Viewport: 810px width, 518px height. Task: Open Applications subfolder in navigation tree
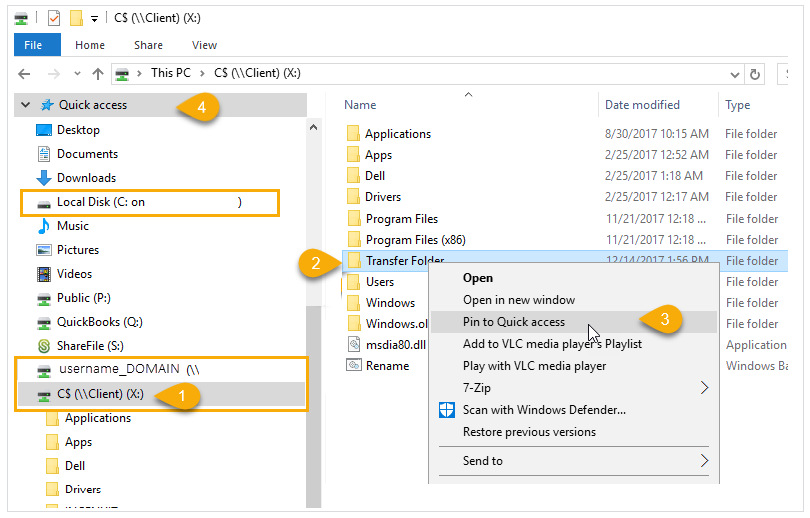[x=98, y=418]
